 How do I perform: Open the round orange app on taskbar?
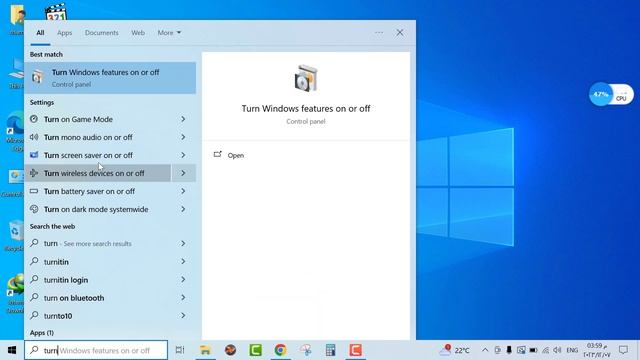pos(230,350)
